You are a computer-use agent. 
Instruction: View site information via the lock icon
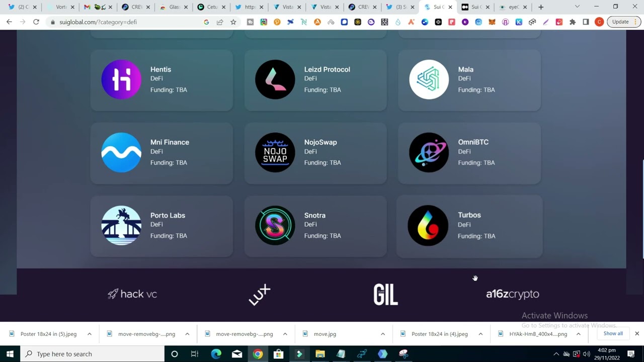[x=52, y=22]
